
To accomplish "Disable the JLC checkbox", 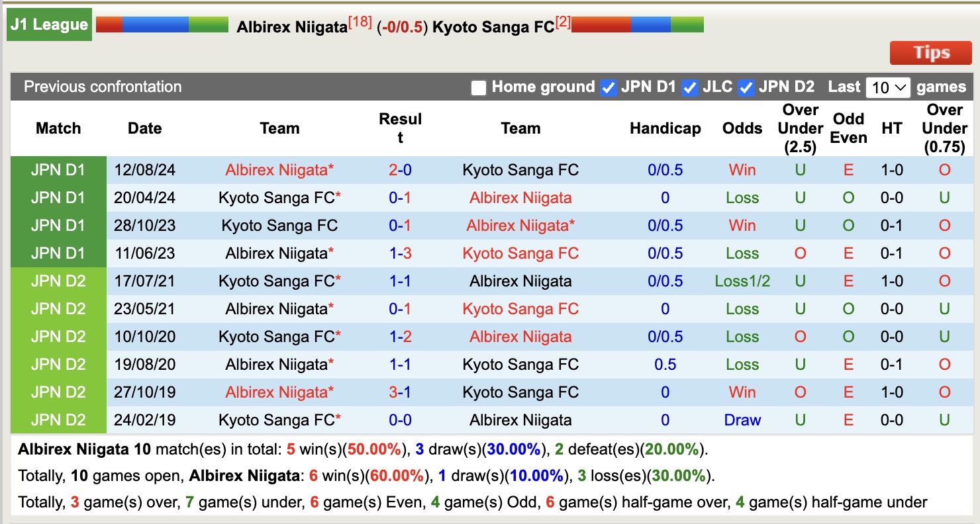I will point(689,87).
